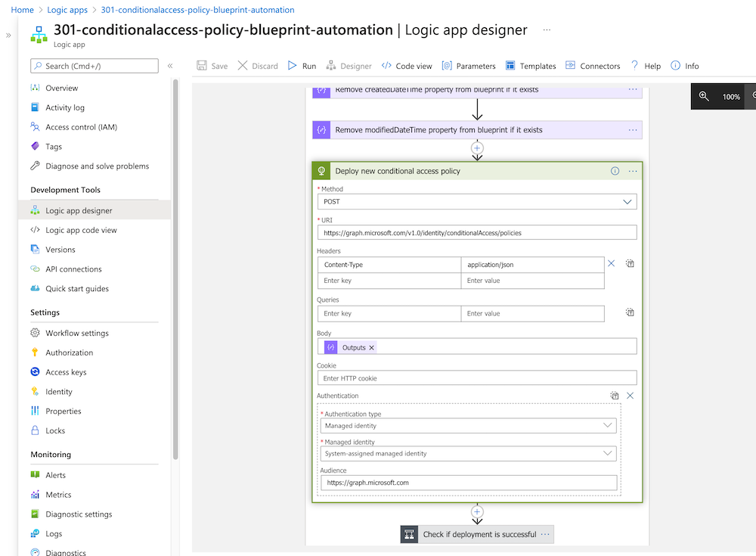Click the Help question mark icon
The image size is (756, 556).
(x=634, y=66)
